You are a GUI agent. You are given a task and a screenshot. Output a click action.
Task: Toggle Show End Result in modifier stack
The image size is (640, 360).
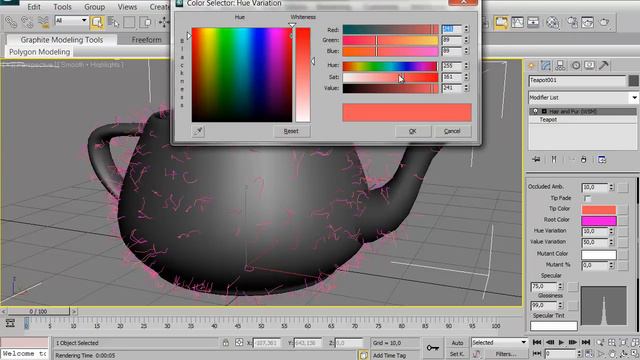pos(554,160)
